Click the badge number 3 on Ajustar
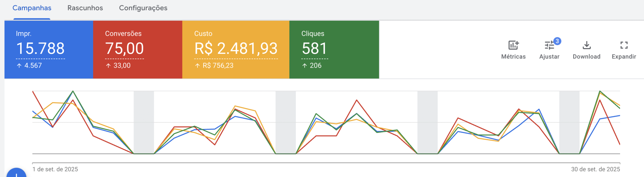 pyautogui.click(x=557, y=41)
